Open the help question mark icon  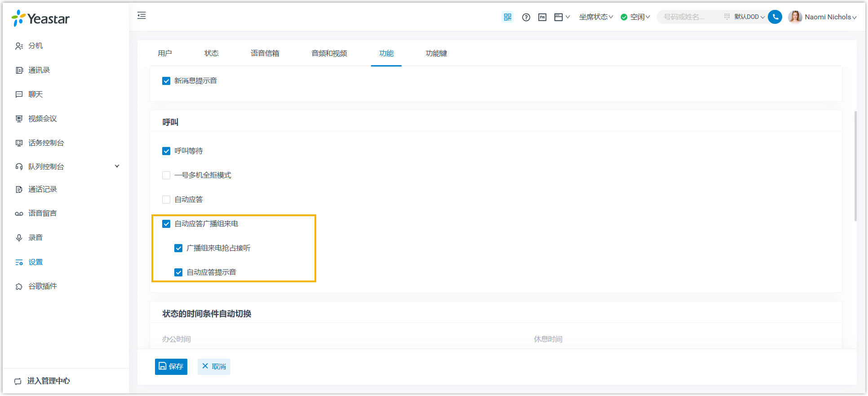[526, 17]
